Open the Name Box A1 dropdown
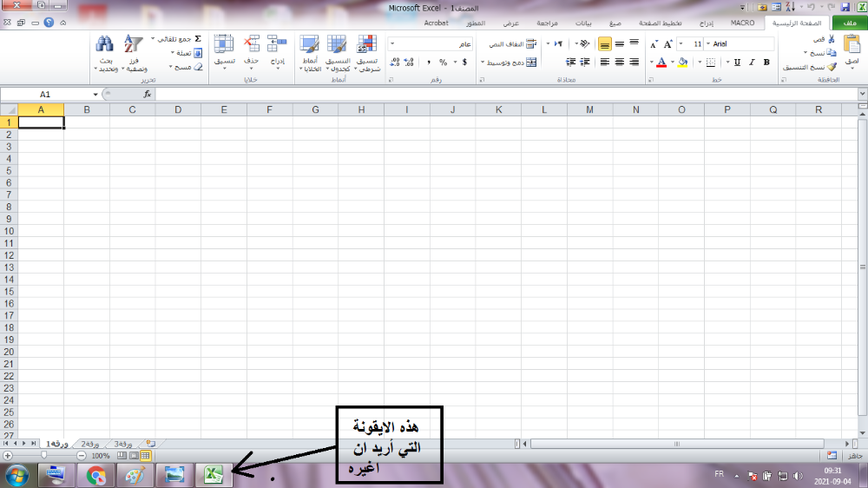 [95, 94]
